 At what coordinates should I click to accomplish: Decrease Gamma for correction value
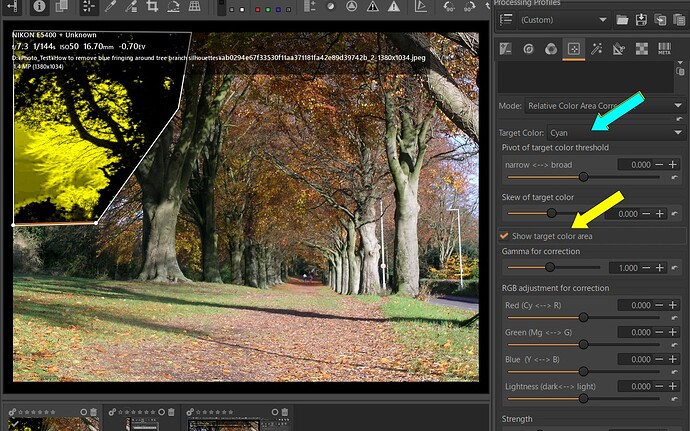pos(646,268)
